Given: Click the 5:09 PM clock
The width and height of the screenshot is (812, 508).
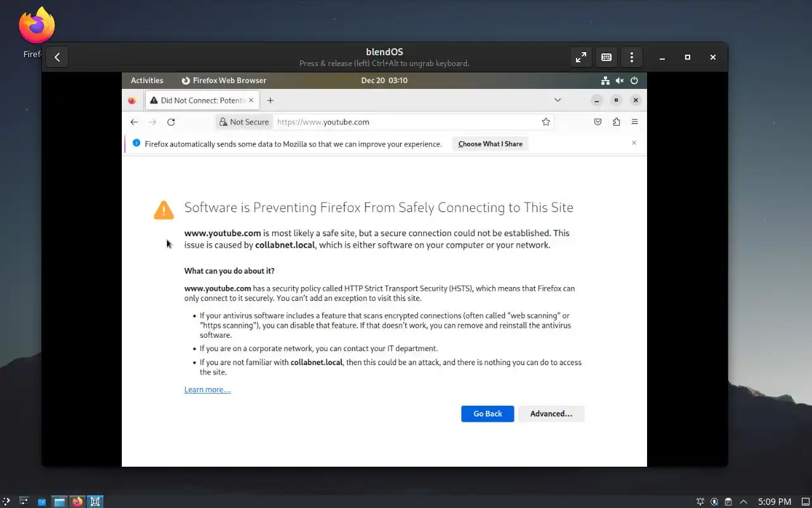Looking at the screenshot, I should click(775, 502).
